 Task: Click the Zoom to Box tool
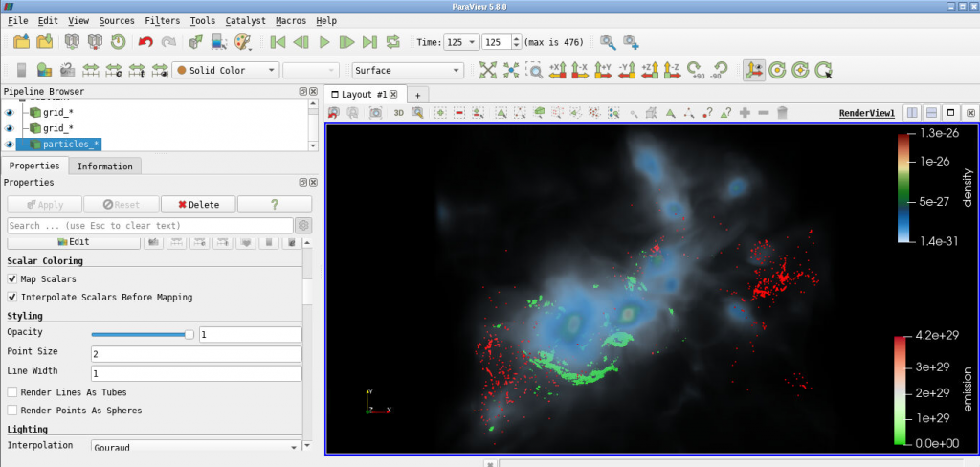tap(534, 70)
